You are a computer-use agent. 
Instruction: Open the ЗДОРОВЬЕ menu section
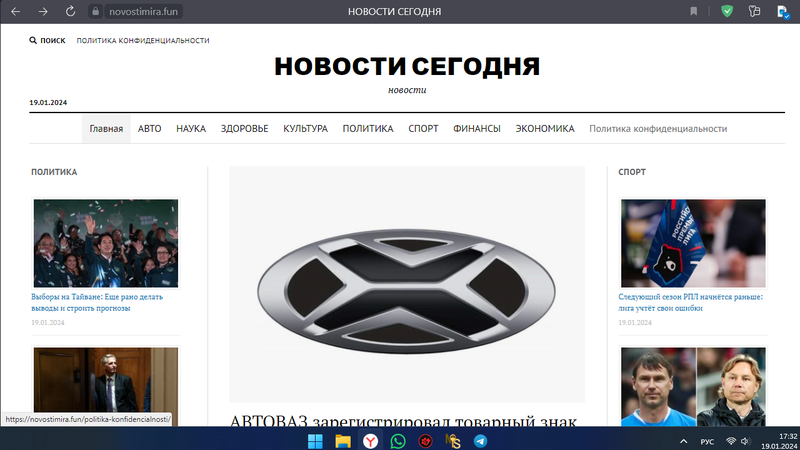coord(244,129)
